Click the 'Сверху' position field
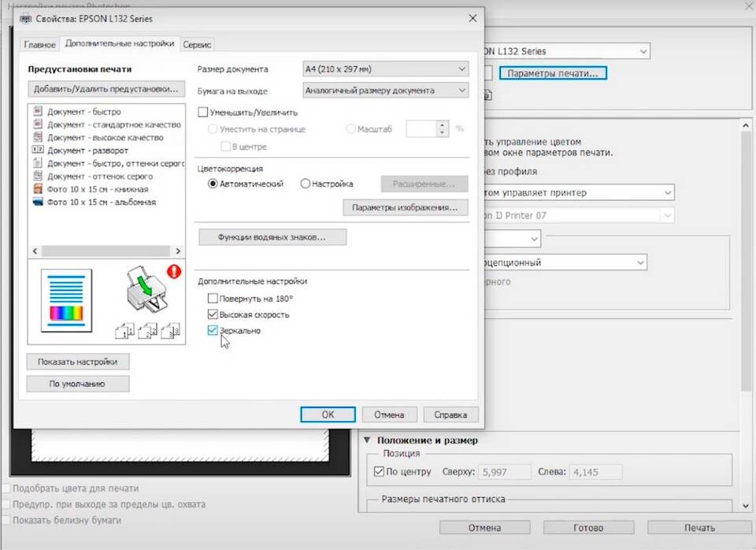 pyautogui.click(x=505, y=472)
